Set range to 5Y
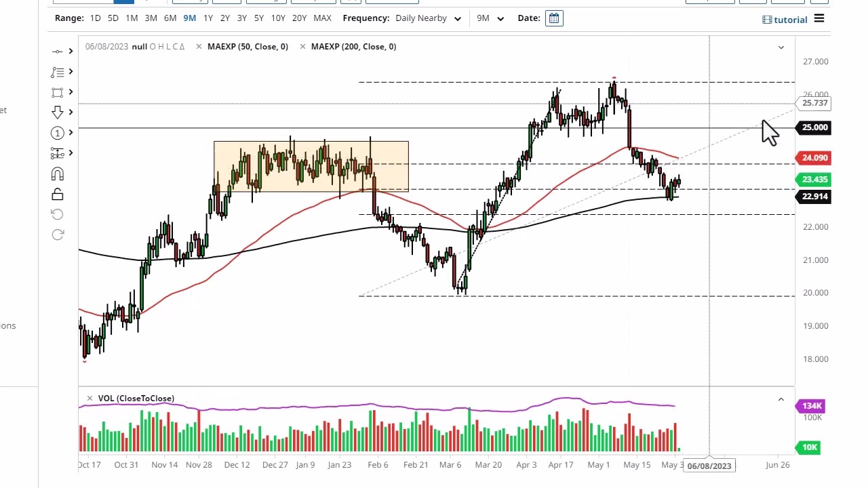Image resolution: width=868 pixels, height=488 pixels. [x=259, y=18]
